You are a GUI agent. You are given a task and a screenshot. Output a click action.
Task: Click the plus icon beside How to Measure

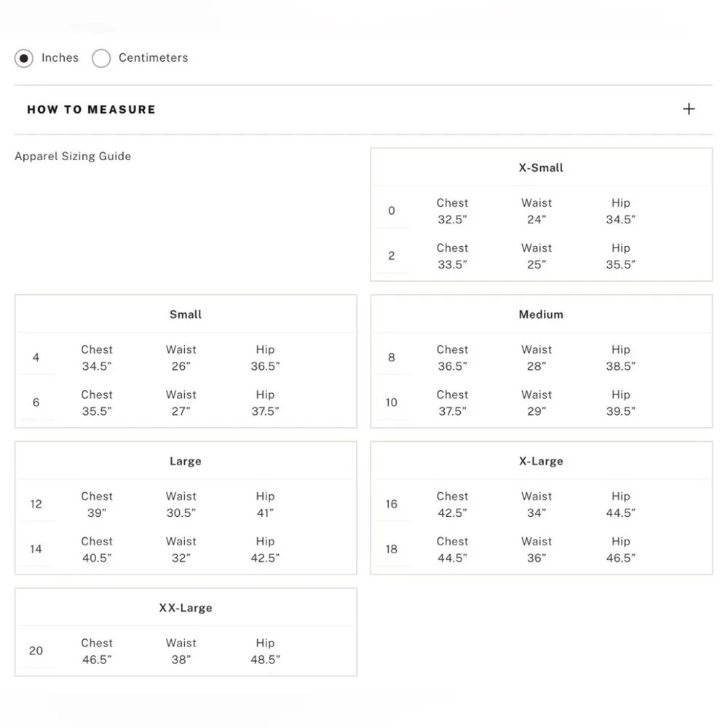[689, 109]
